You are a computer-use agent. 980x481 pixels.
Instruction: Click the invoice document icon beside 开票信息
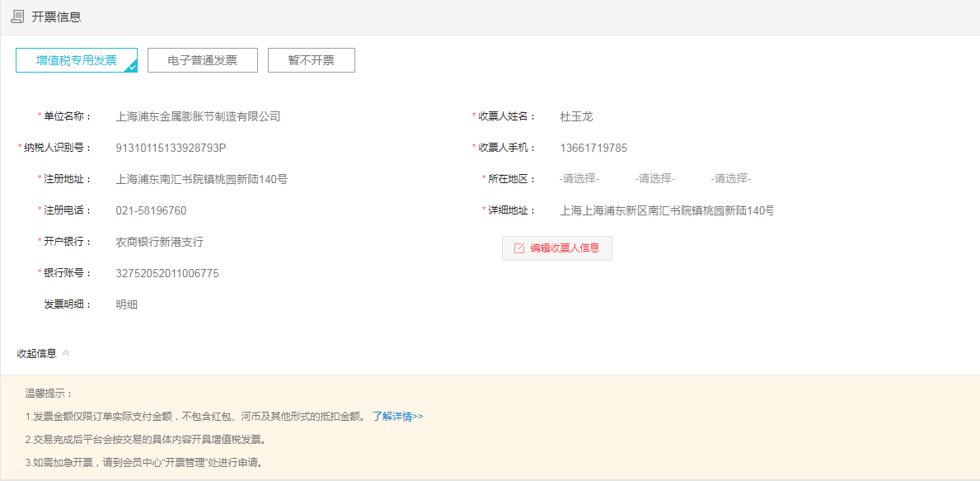tap(17, 17)
